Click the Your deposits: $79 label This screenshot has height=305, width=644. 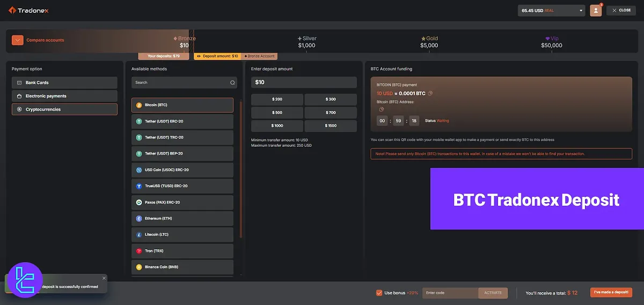coord(164,56)
